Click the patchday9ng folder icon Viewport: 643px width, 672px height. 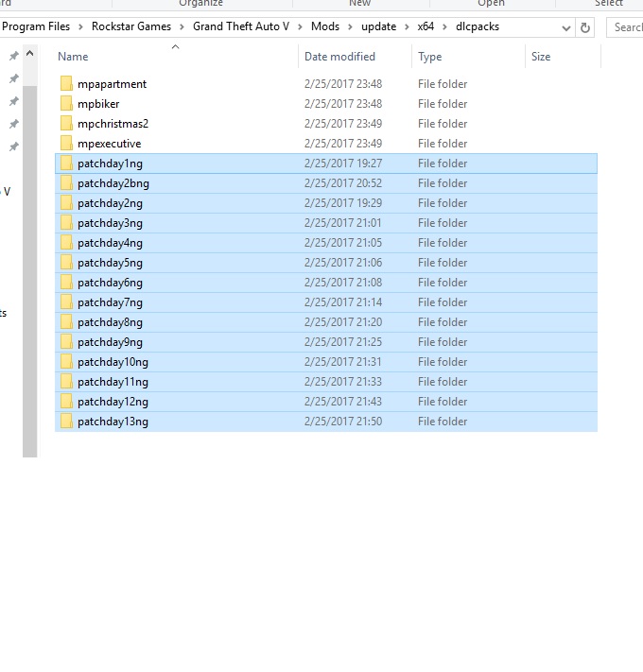(x=66, y=341)
